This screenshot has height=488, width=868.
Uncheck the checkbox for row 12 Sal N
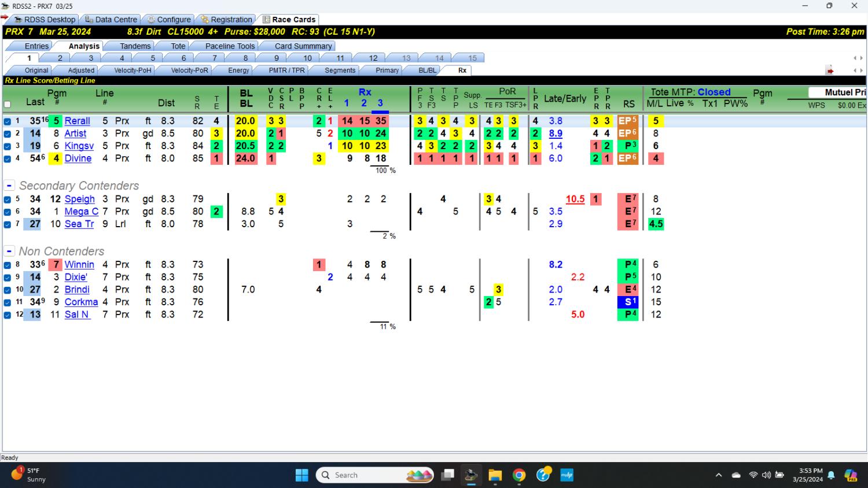point(8,315)
